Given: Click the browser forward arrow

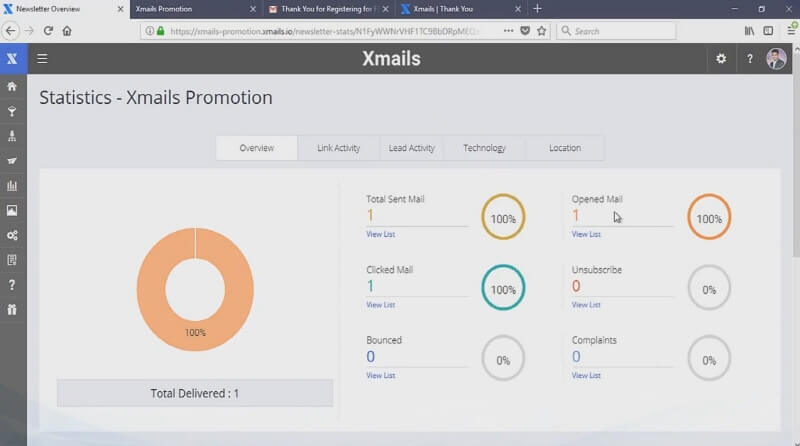Looking at the screenshot, I should [x=29, y=31].
